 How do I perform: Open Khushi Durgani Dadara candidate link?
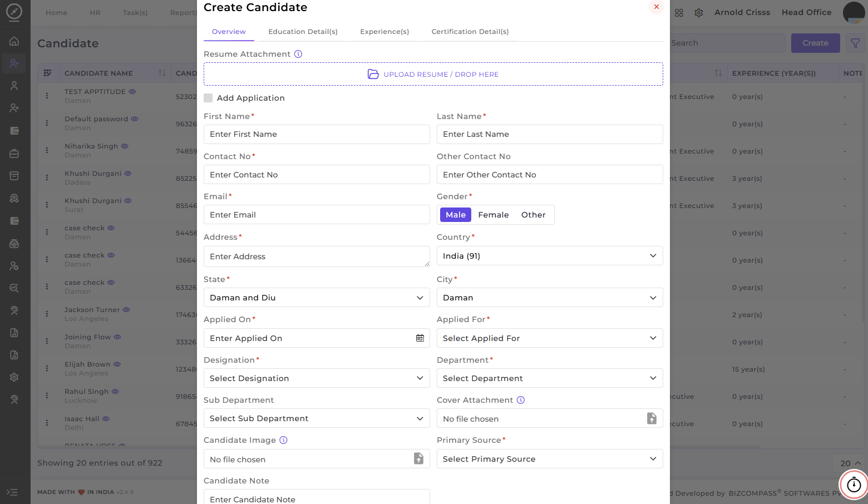93,173
